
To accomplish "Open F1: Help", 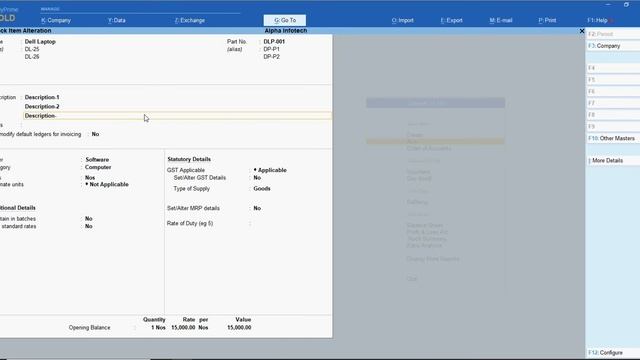I will (x=598, y=20).
